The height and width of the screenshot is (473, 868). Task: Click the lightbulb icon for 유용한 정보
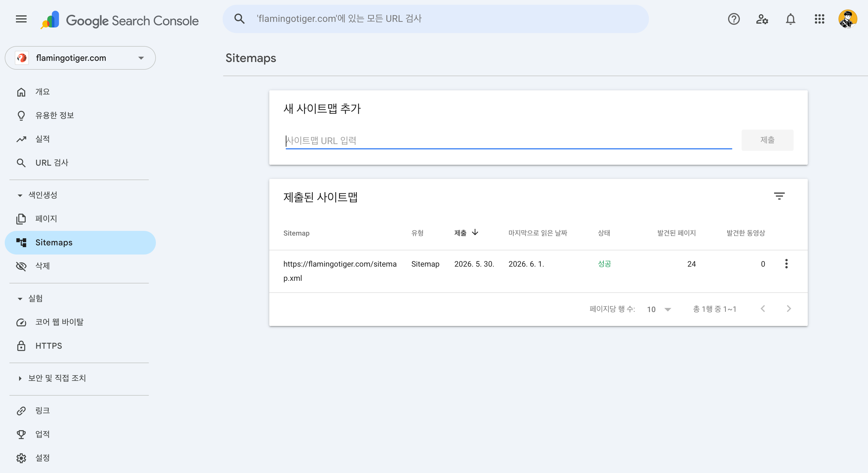coord(21,115)
